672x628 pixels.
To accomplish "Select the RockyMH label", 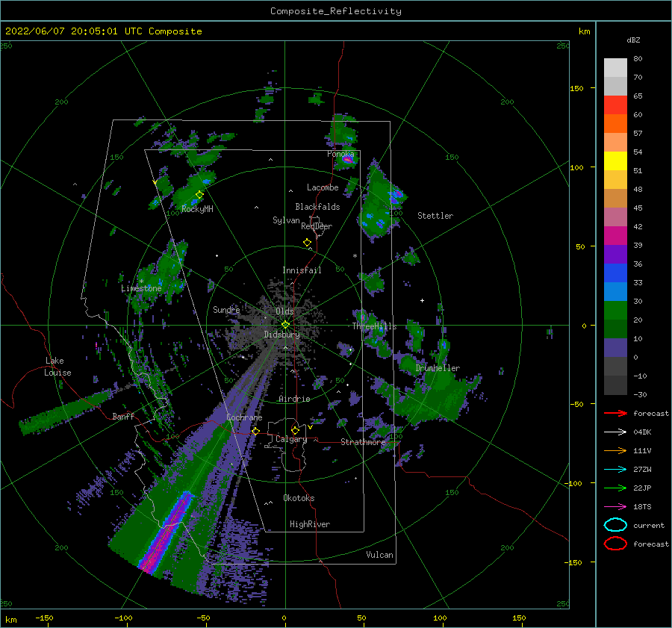I will point(197,209).
